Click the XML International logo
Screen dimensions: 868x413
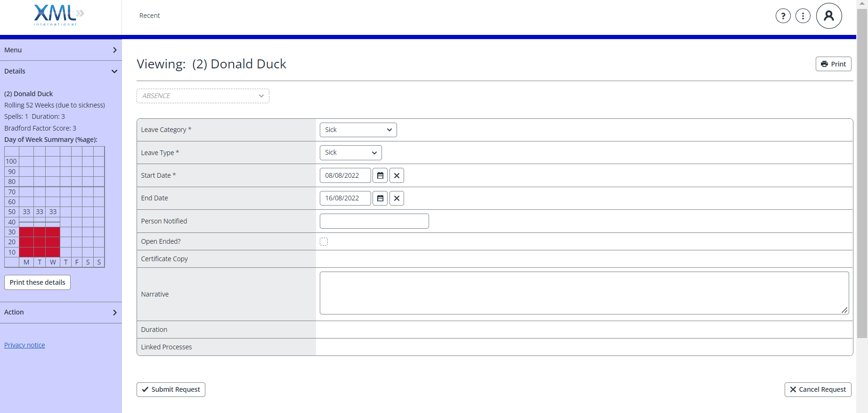[x=59, y=15]
